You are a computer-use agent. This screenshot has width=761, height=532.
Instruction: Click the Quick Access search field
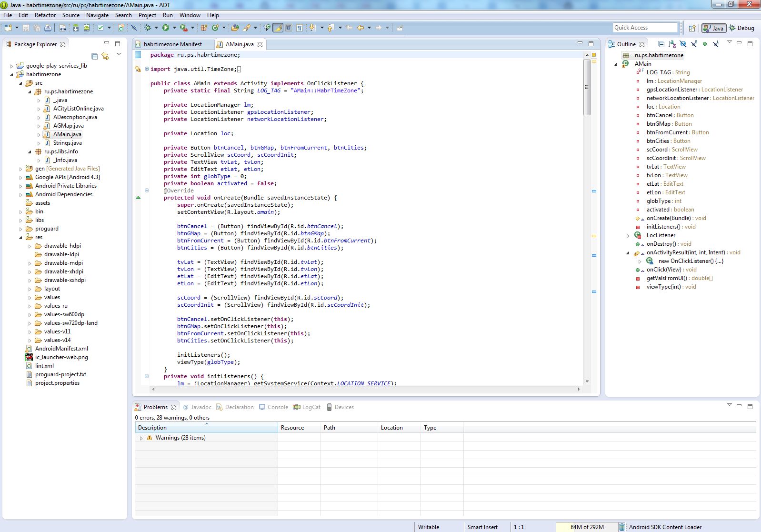tap(645, 28)
